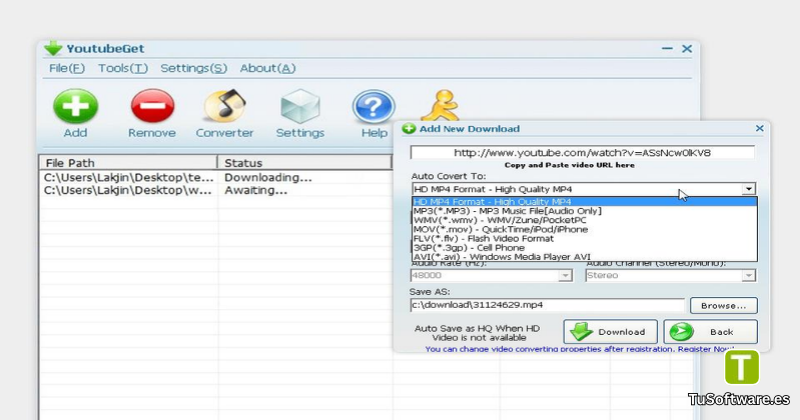
Task: Click the Register Now link
Action: (x=706, y=349)
